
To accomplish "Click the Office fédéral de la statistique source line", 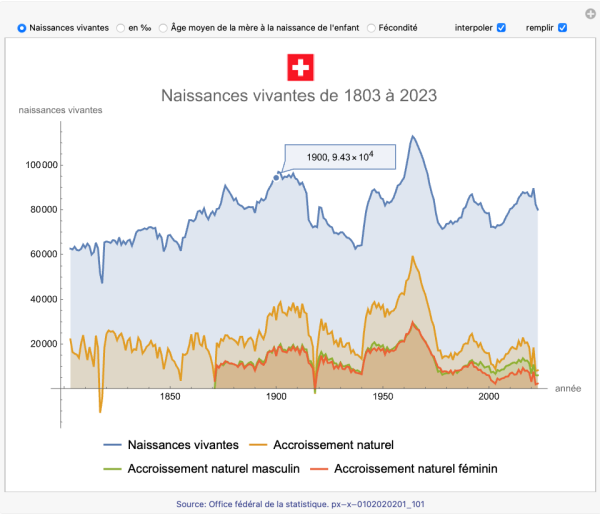I will click(x=300, y=503).
